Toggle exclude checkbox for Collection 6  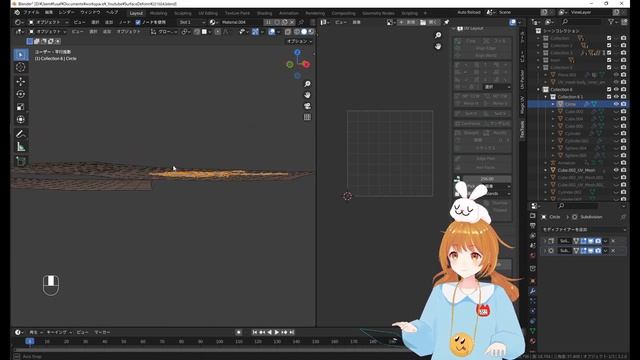coord(609,89)
